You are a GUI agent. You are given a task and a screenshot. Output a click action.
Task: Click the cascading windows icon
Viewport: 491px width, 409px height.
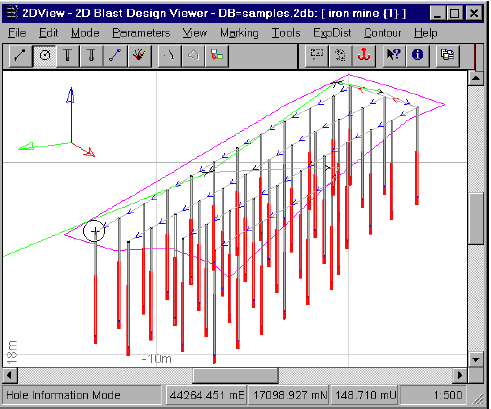pyautogui.click(x=447, y=55)
